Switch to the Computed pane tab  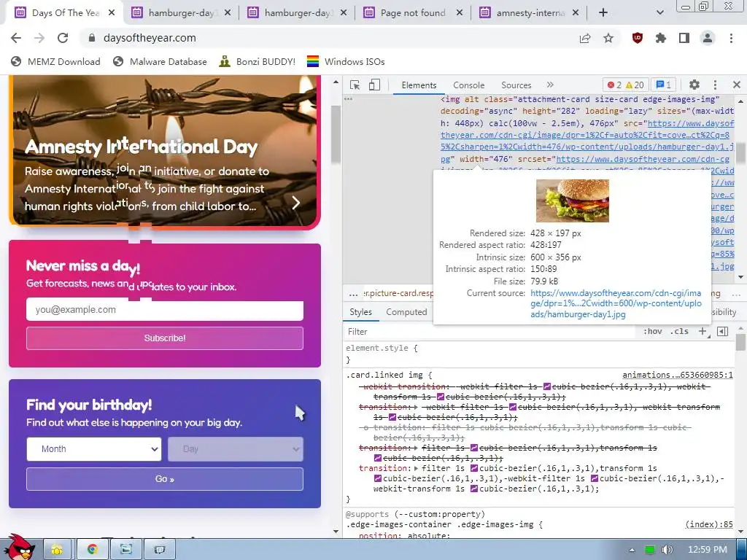(406, 312)
